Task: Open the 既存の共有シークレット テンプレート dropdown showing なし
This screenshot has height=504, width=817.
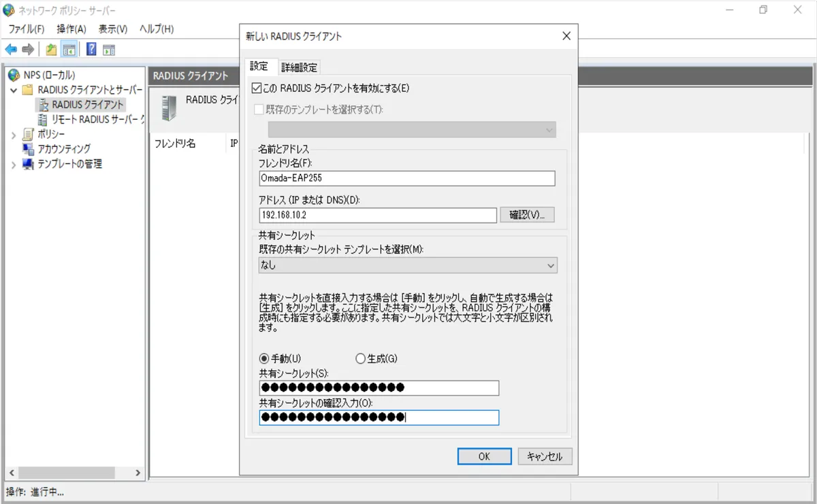Action: [408, 265]
